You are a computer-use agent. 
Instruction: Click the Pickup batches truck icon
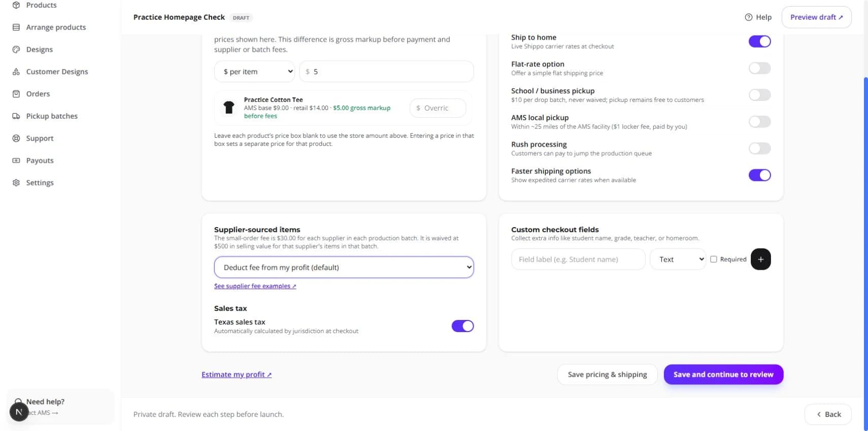[x=16, y=116]
